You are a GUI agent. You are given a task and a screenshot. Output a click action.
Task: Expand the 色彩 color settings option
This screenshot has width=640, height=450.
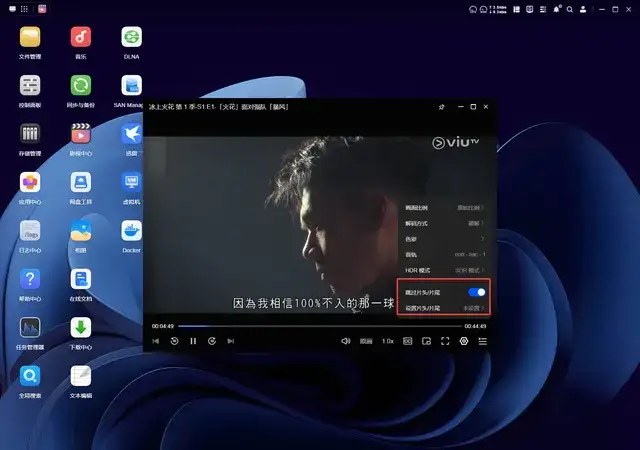[x=444, y=239]
